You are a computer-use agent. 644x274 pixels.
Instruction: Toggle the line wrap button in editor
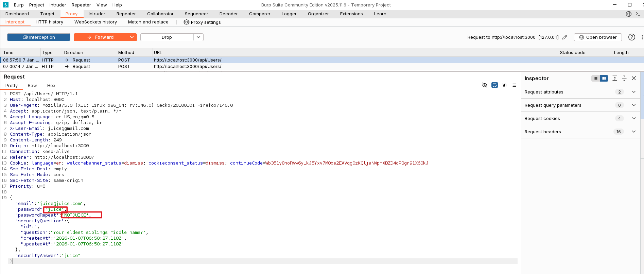click(494, 85)
